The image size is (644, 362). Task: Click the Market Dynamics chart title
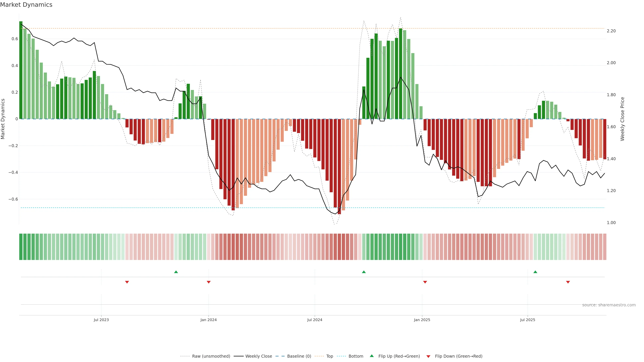(x=26, y=5)
